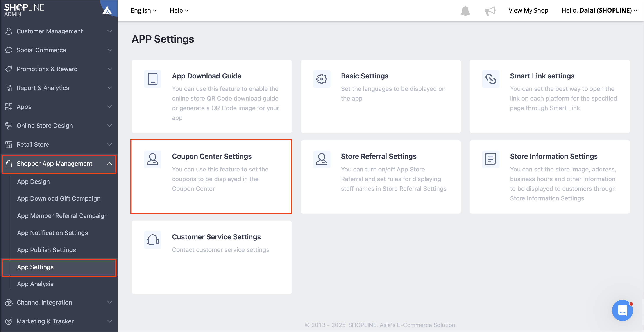Open Basic Settings title
The height and width of the screenshot is (332, 644).
365,76
